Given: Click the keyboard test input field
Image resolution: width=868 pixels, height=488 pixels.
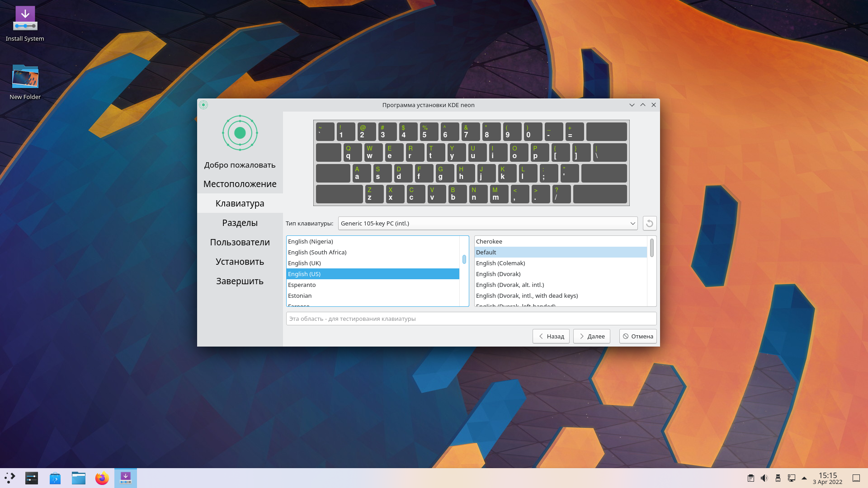Looking at the screenshot, I should tap(471, 319).
